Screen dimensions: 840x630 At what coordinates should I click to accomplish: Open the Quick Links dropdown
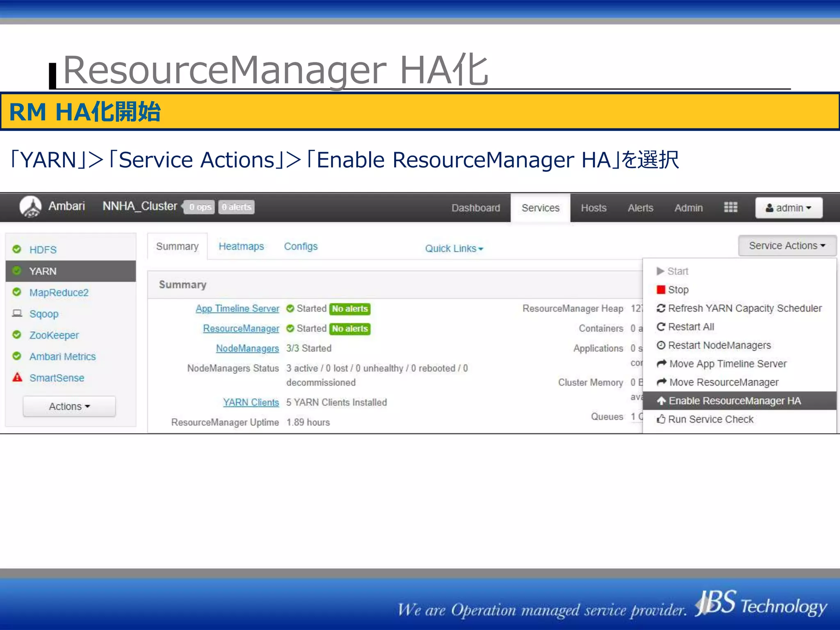454,248
